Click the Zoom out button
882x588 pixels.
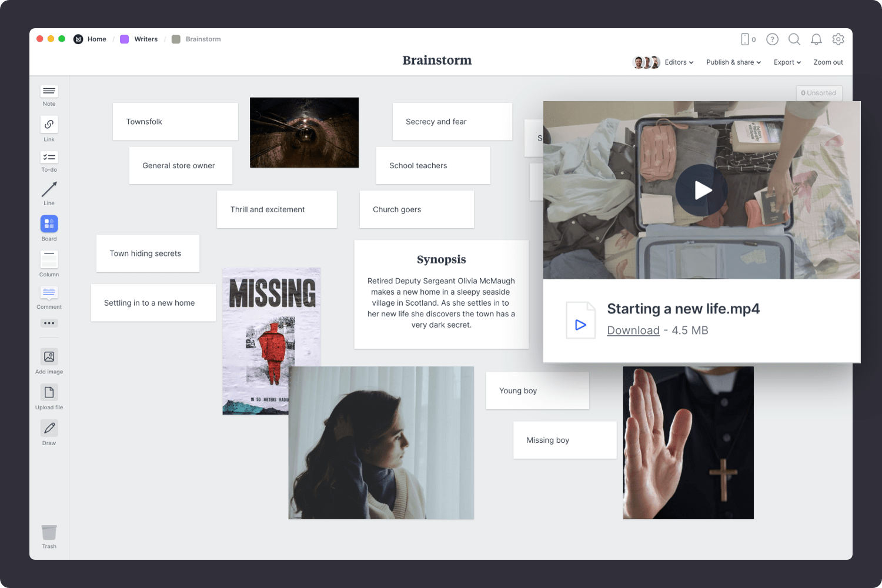(x=828, y=62)
